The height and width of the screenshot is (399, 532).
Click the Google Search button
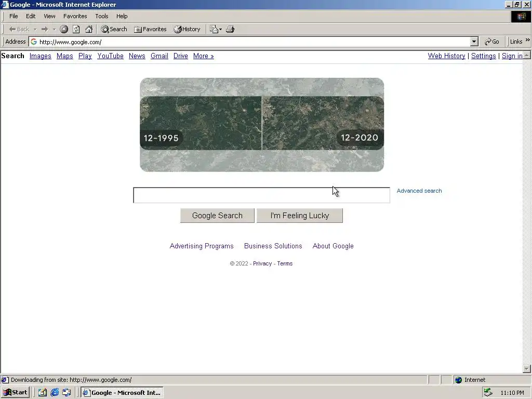[217, 216]
